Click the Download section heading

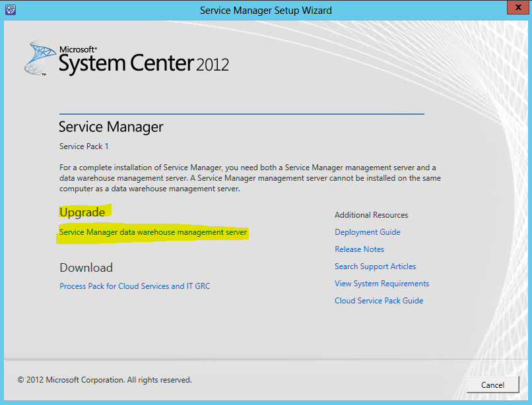(86, 268)
